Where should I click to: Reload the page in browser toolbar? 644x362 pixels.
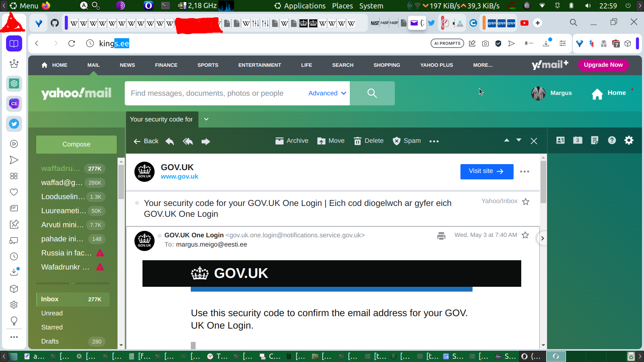tap(72, 43)
